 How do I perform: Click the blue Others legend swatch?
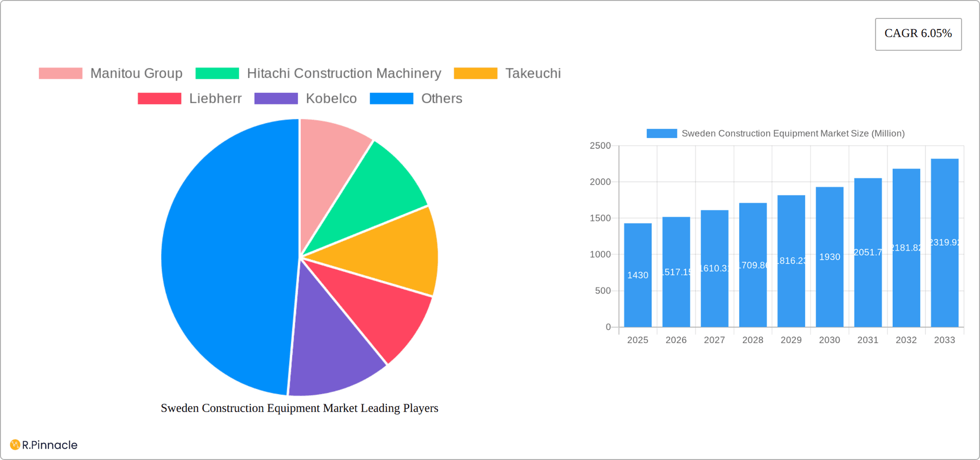391,98
